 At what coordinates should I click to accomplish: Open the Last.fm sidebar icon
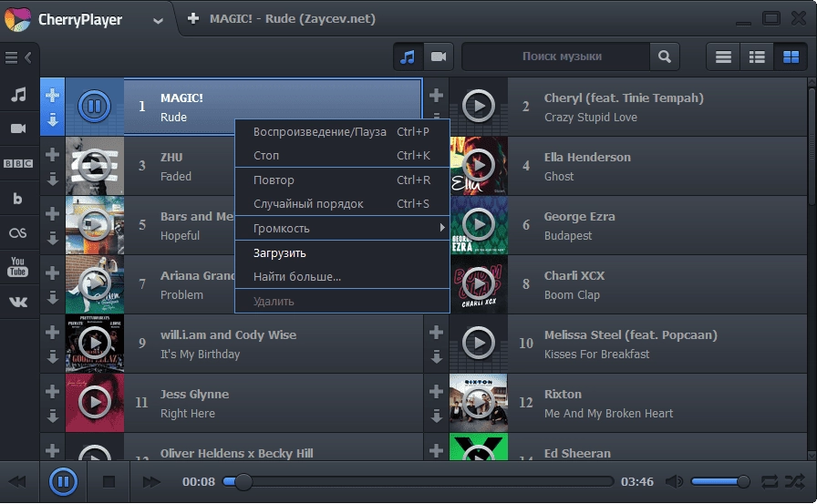point(17,232)
